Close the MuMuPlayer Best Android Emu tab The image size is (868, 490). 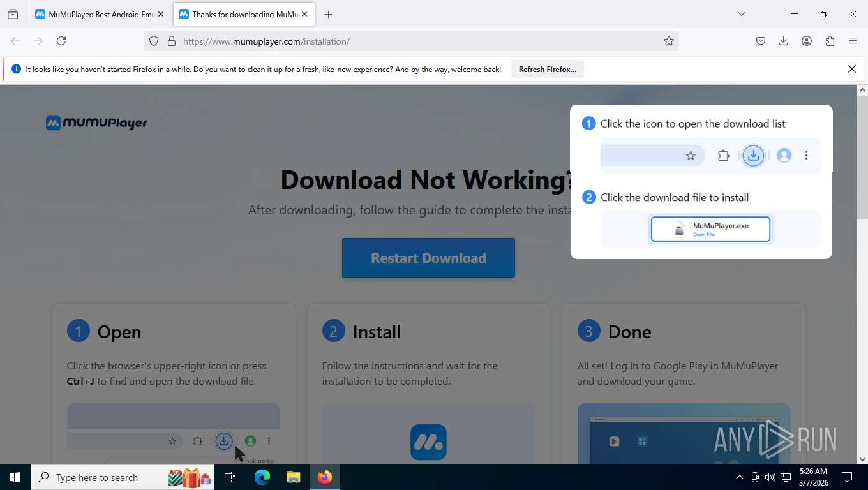(x=161, y=14)
